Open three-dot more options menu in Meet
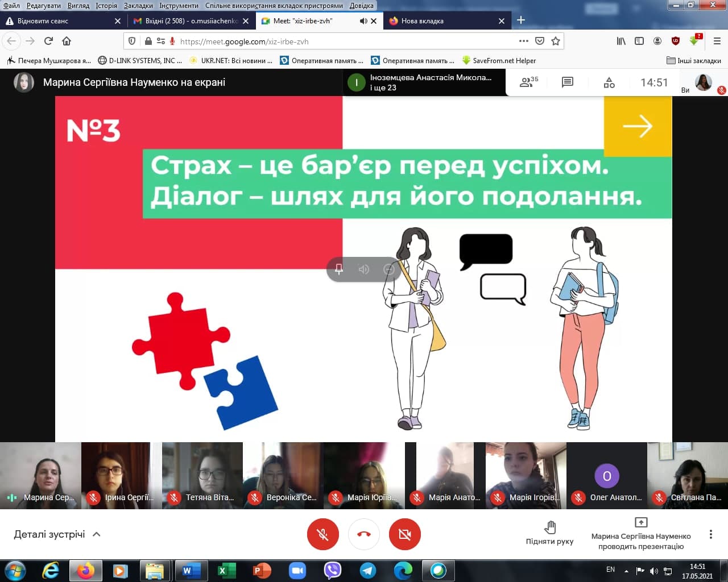 tap(710, 534)
